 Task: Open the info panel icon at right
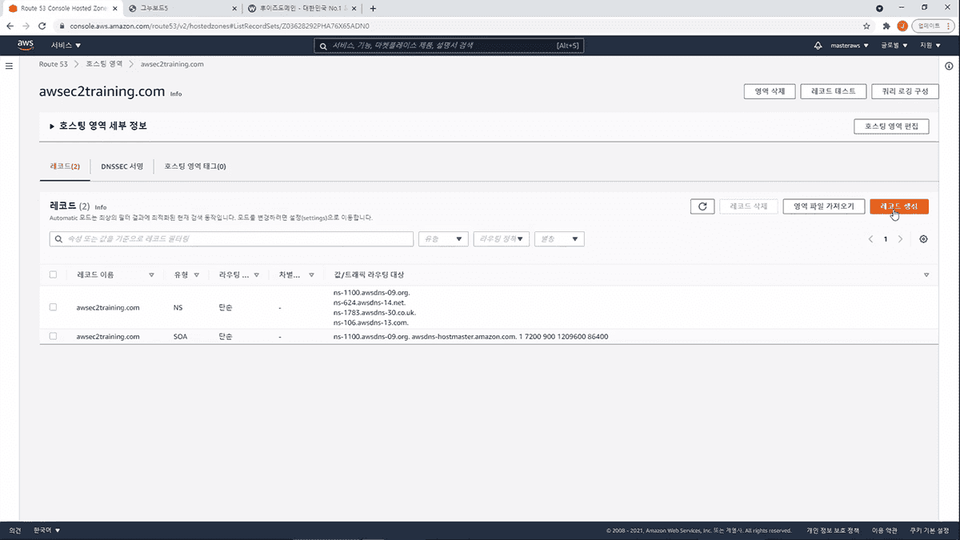(949, 66)
